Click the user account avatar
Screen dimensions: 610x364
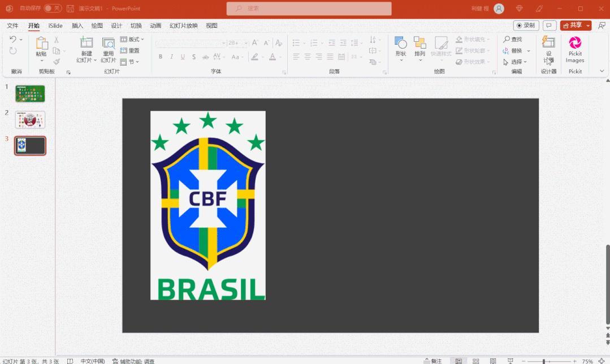click(x=499, y=8)
